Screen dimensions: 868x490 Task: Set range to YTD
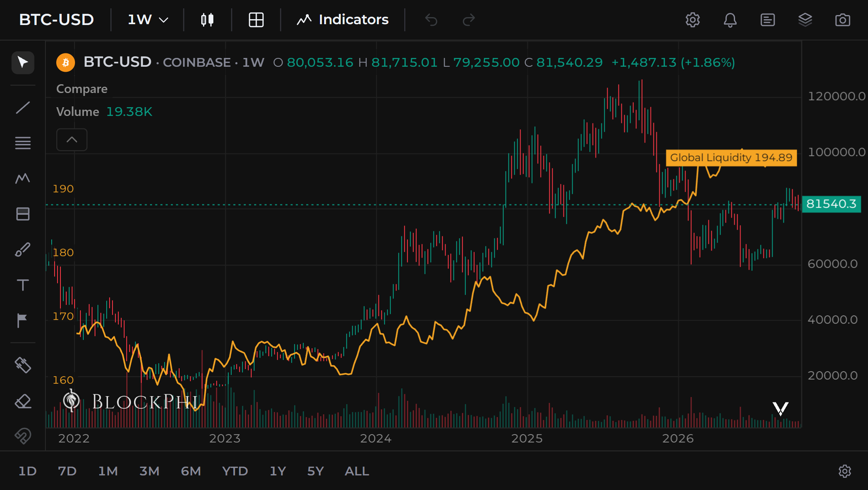235,471
